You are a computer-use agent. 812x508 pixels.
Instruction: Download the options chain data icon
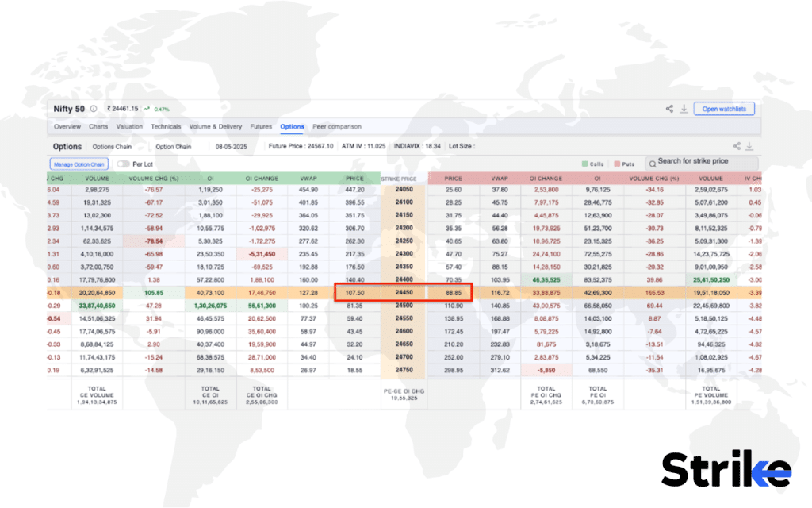point(749,147)
